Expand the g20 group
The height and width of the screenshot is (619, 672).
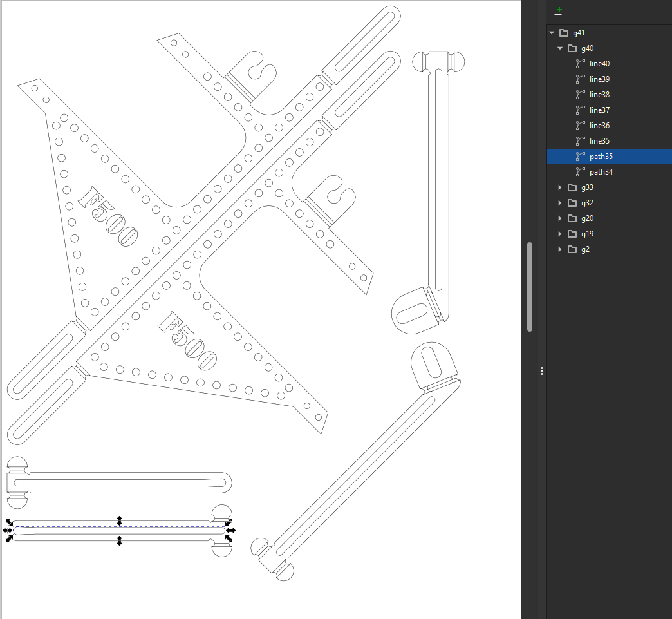pyautogui.click(x=560, y=218)
